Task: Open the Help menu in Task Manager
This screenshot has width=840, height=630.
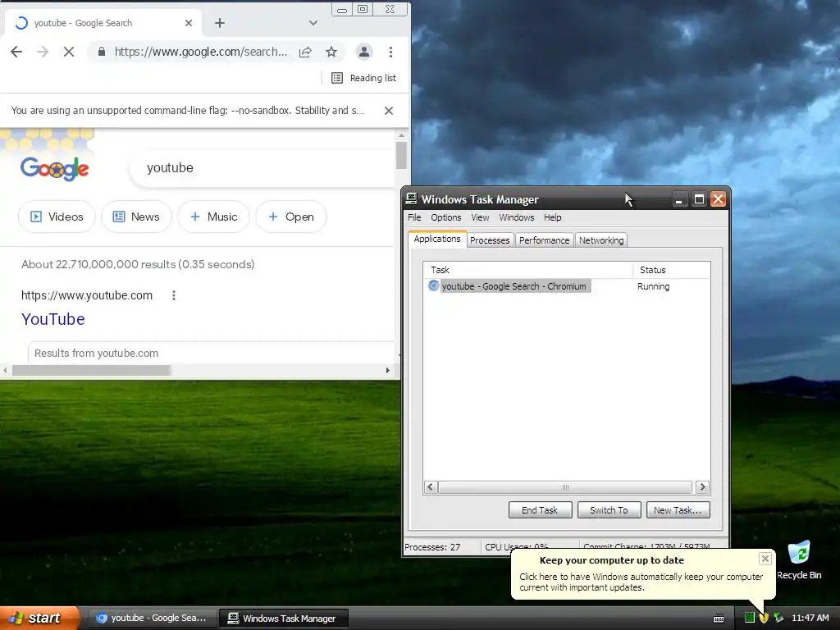Action: pos(552,217)
